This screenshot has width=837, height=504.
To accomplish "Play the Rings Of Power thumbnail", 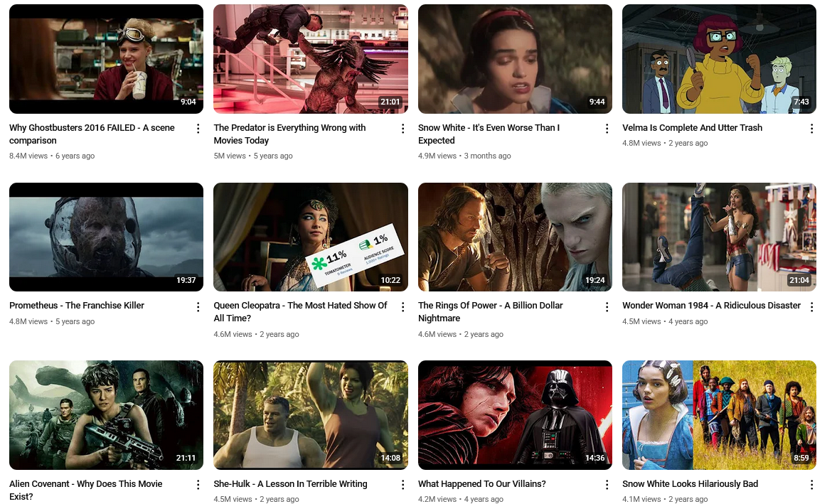I will click(515, 237).
